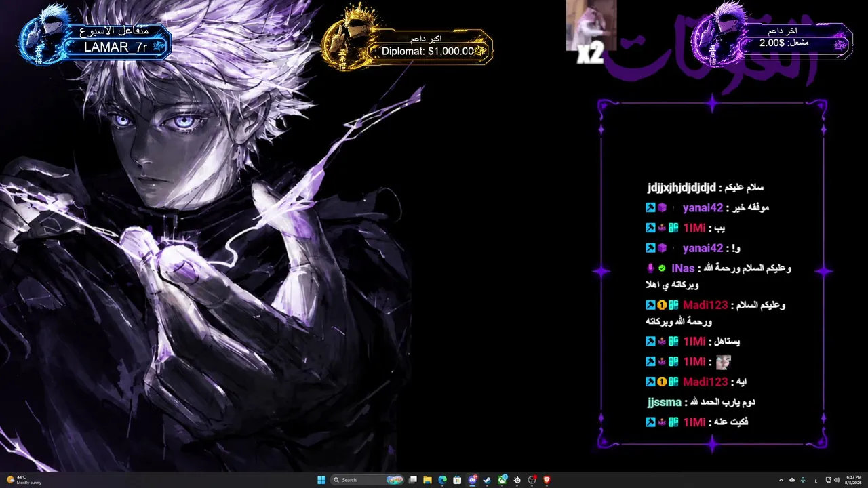Open SteelSeries app from taskbar
Viewport: 868px width, 488px height.
(517, 480)
